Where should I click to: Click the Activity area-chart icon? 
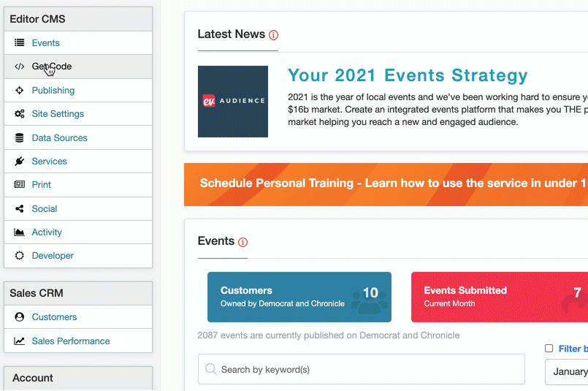[20, 232]
